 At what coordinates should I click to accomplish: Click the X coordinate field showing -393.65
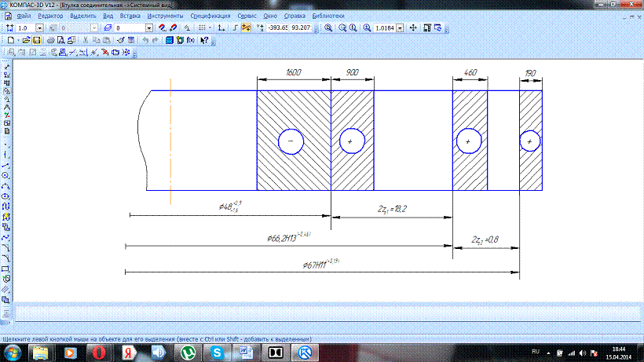pos(277,27)
